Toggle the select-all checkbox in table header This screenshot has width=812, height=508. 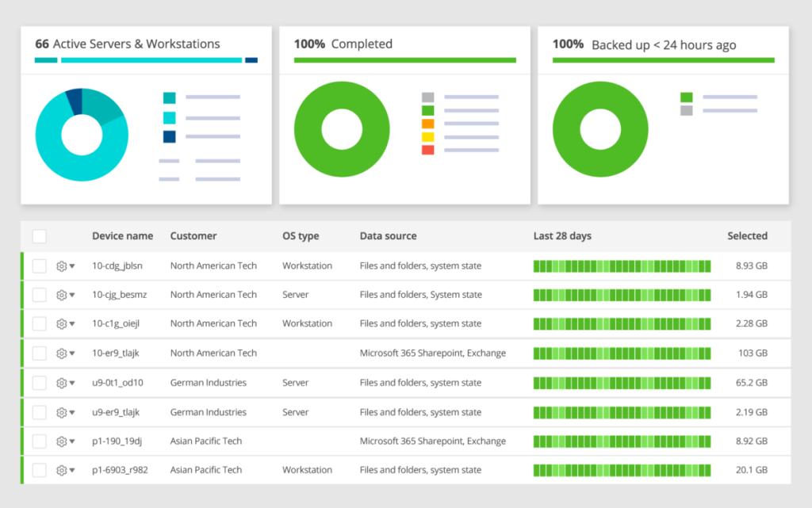click(x=40, y=236)
